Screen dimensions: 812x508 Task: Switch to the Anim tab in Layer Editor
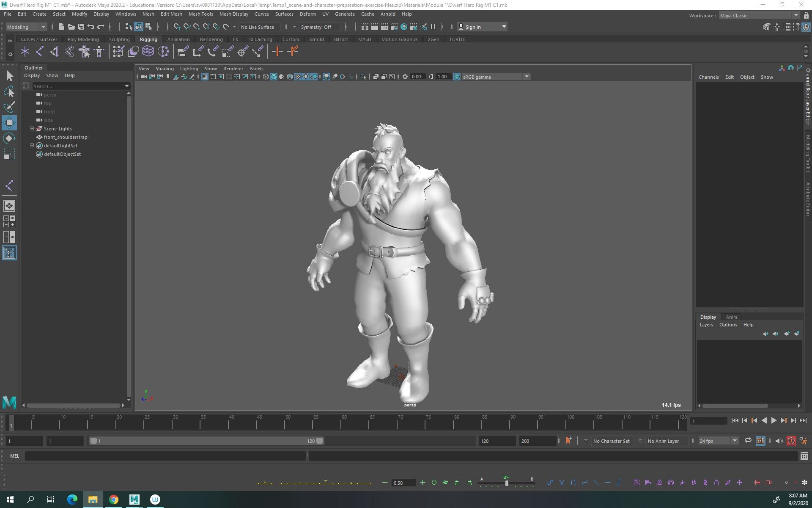[732, 317]
